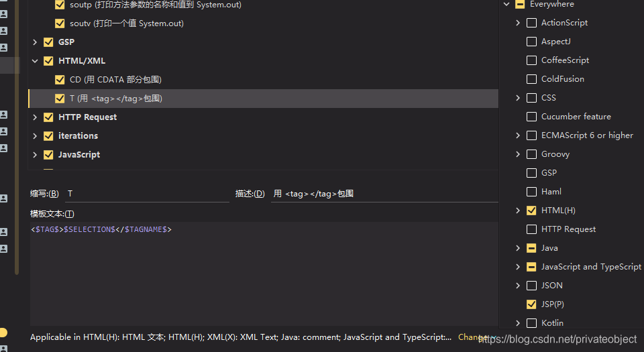Select the soutp template row
Viewport: 644px width, 352px height.
point(263,5)
